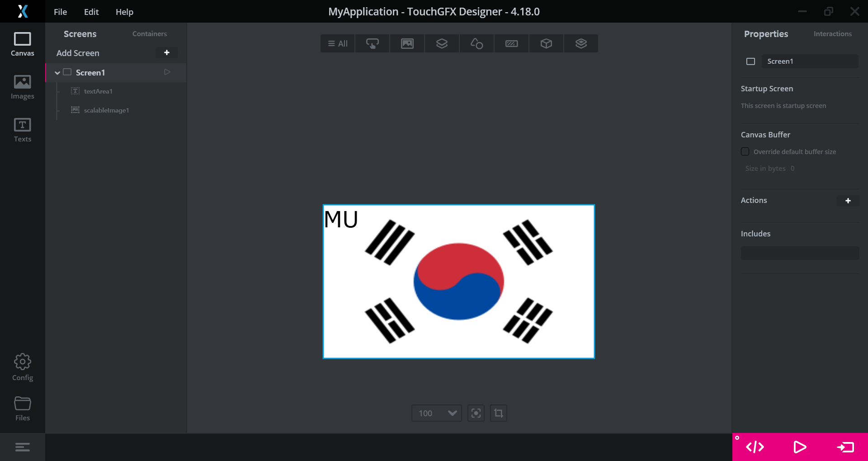Screen dimensions: 868x461
Task: Click 'This screen is startup screen' text
Action: point(783,106)
